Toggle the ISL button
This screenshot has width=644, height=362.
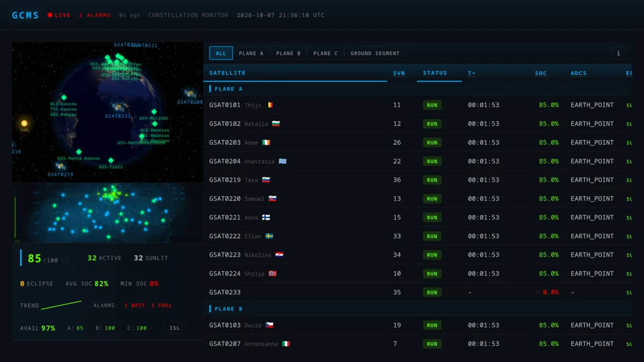(x=175, y=328)
